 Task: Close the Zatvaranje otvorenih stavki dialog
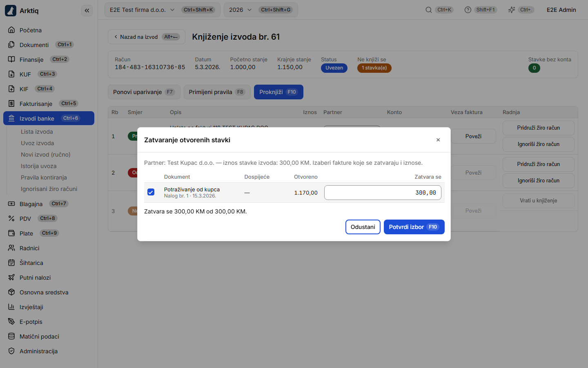coord(438,140)
